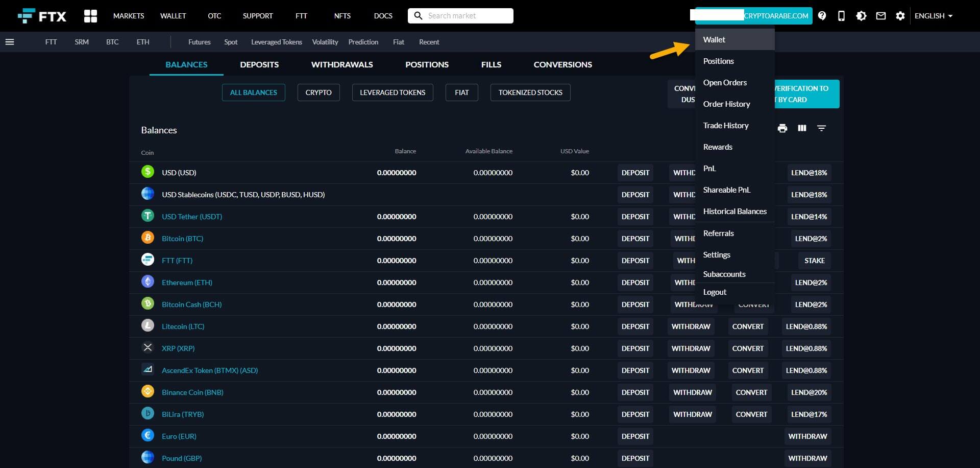Viewport: 980px width, 468px height.
Task: Open the ENGLISH language dropdown
Action: click(933, 16)
